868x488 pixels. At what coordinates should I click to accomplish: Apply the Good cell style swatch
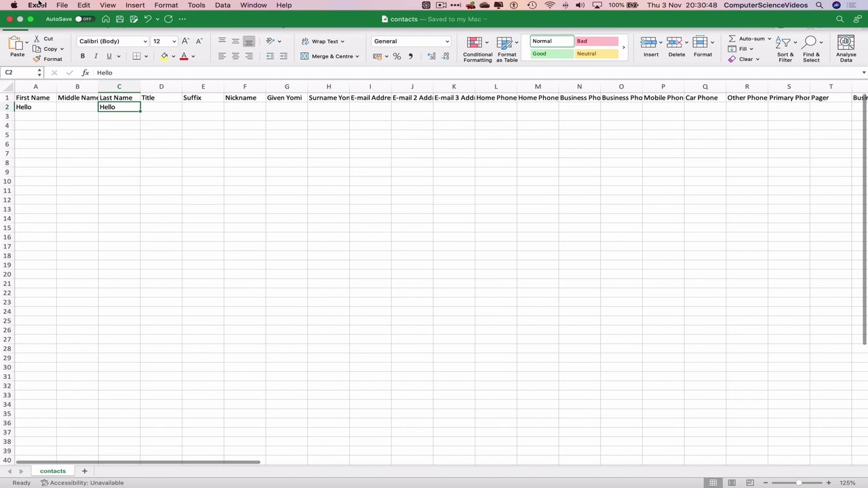tap(552, 54)
